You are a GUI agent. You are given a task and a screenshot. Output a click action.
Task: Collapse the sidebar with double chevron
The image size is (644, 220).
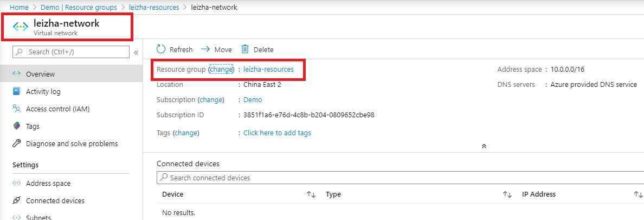(x=136, y=52)
